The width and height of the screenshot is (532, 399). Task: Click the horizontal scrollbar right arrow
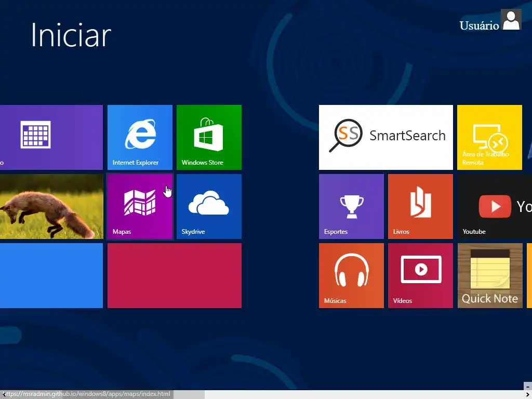528,394
